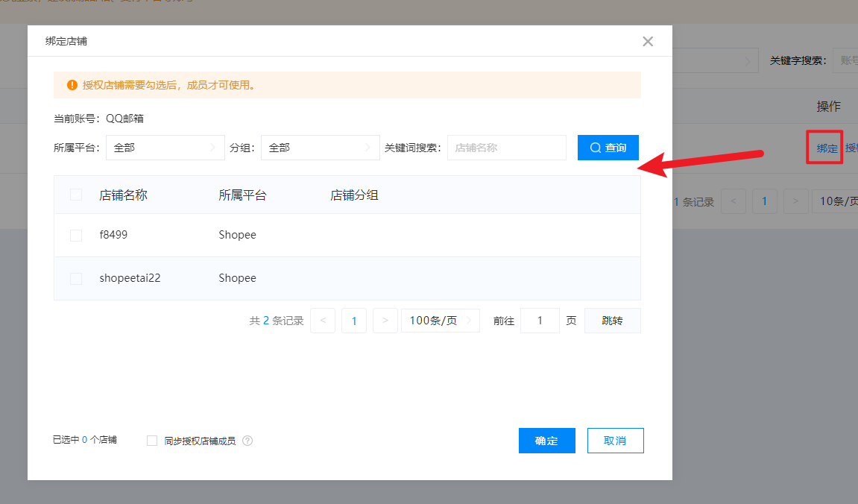Screen dimensions: 858x504
Task: Click the 查询 search button
Action: click(x=608, y=148)
